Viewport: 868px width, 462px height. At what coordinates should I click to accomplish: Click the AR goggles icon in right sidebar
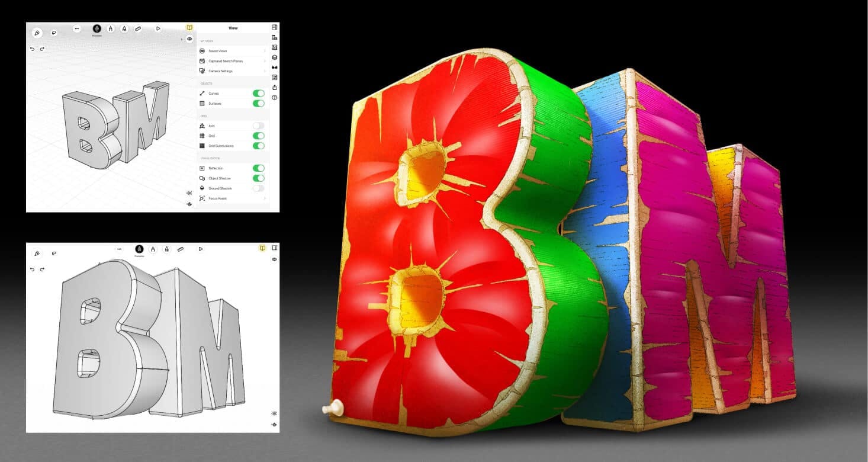pyautogui.click(x=275, y=68)
